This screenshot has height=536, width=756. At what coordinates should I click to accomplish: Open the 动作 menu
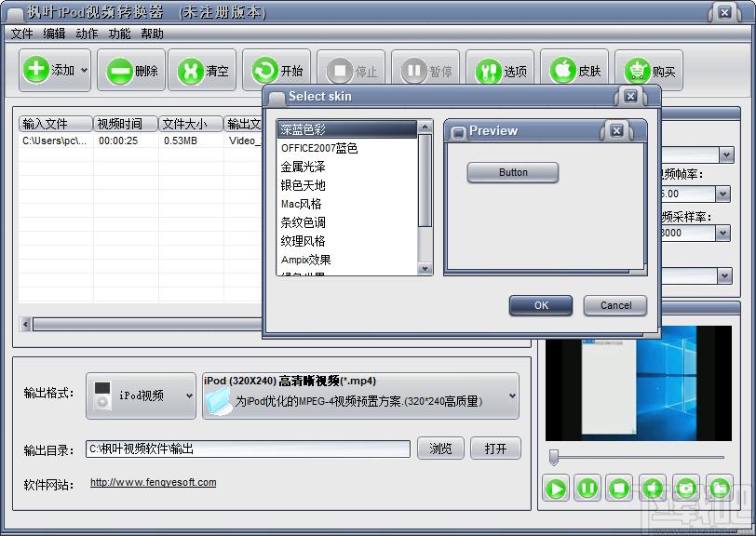(87, 33)
